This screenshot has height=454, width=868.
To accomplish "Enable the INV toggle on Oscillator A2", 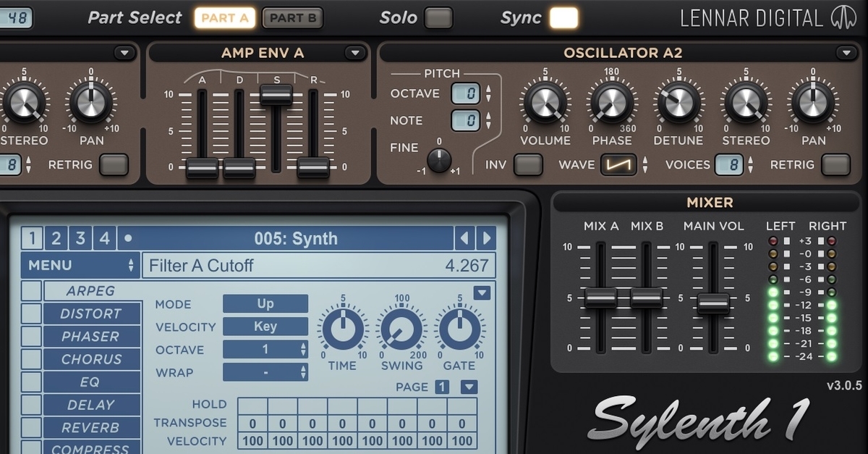I will coord(528,165).
